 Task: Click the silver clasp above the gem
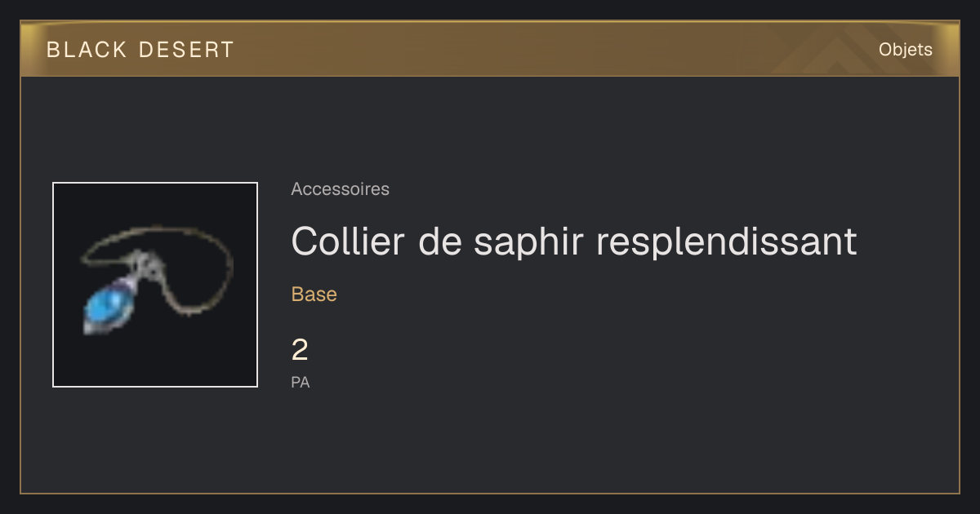click(x=145, y=264)
